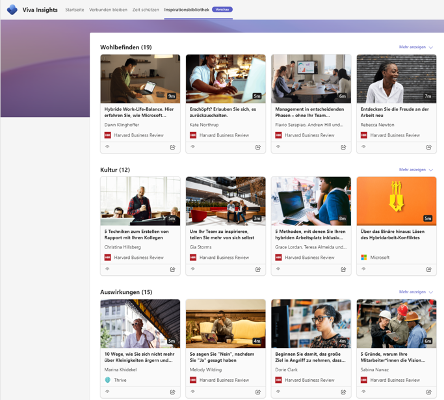This screenshot has width=444, height=400.
Task: Click Harvard Business Review logo under Kate Northrup
Action: [x=193, y=135]
